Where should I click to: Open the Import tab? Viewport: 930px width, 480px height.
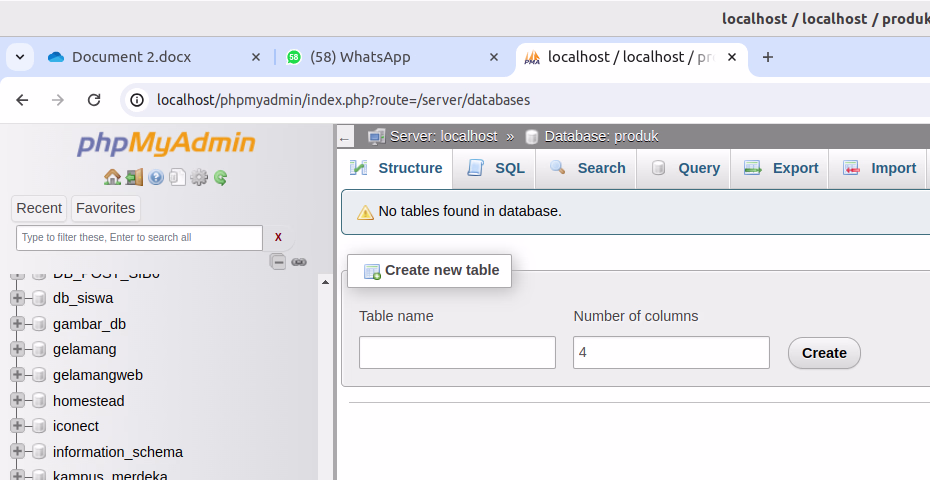tap(878, 169)
